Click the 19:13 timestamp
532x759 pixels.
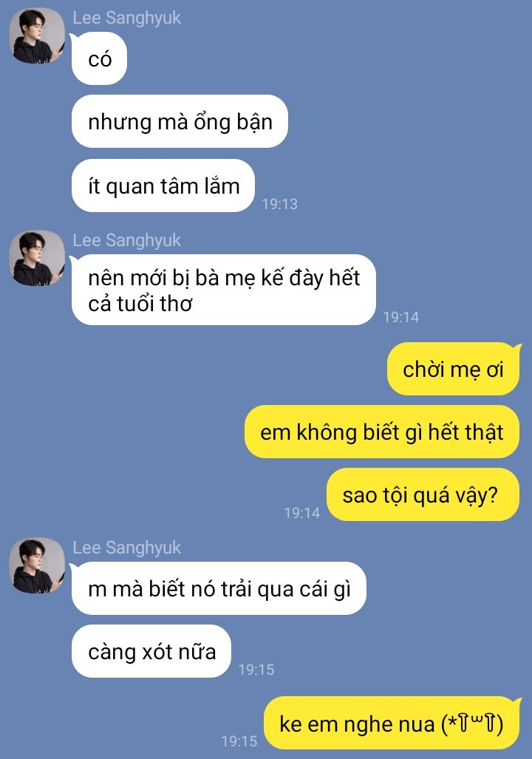[280, 204]
